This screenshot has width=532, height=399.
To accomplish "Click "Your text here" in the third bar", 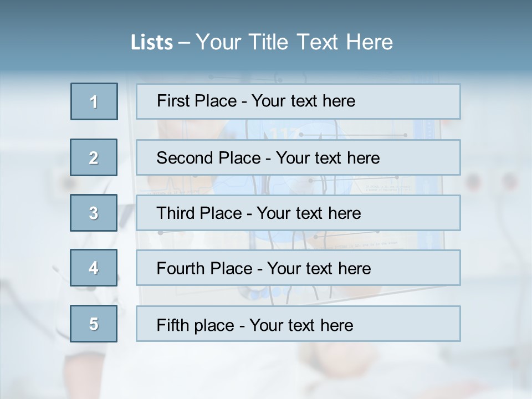I will click(x=309, y=213).
